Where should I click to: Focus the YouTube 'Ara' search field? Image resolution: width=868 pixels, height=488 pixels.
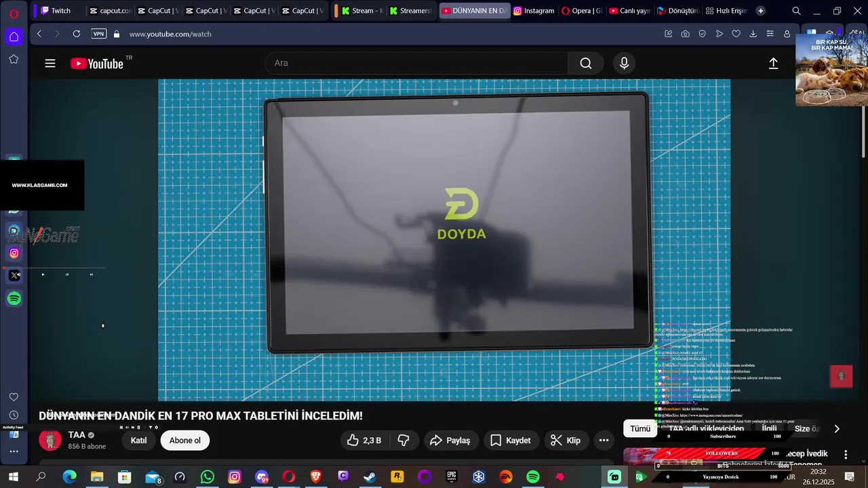pos(416,63)
